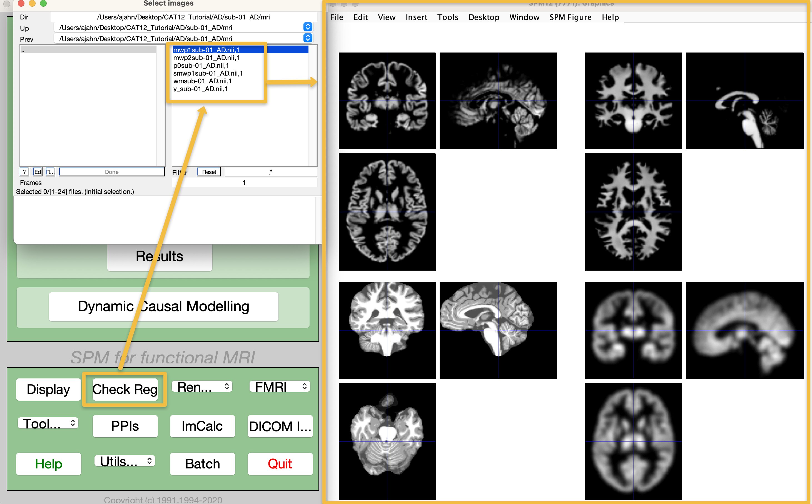Open File menu in Graphics window
The width and height of the screenshot is (812, 504).
(x=337, y=17)
